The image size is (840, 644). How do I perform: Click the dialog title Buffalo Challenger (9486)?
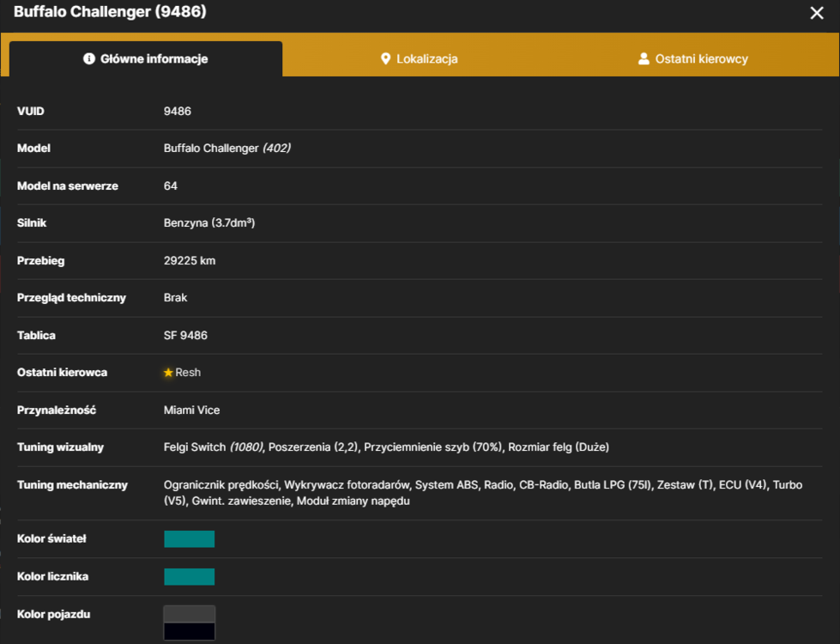(110, 11)
